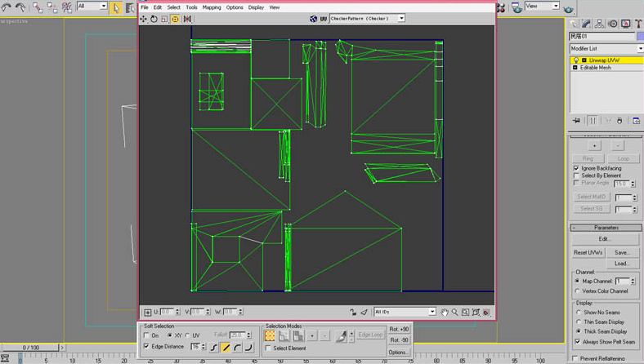Select the Rotate tool in UV editor
644x364 pixels.
click(x=154, y=19)
